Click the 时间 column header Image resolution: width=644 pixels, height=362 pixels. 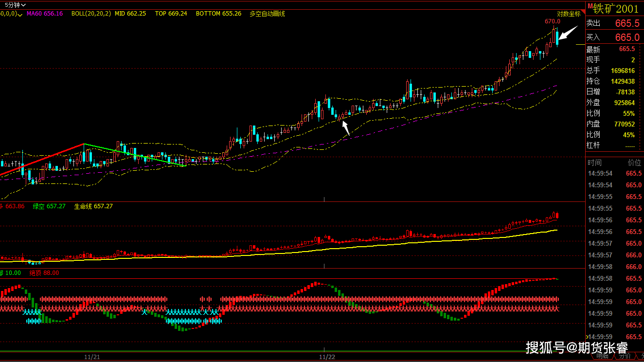click(594, 163)
